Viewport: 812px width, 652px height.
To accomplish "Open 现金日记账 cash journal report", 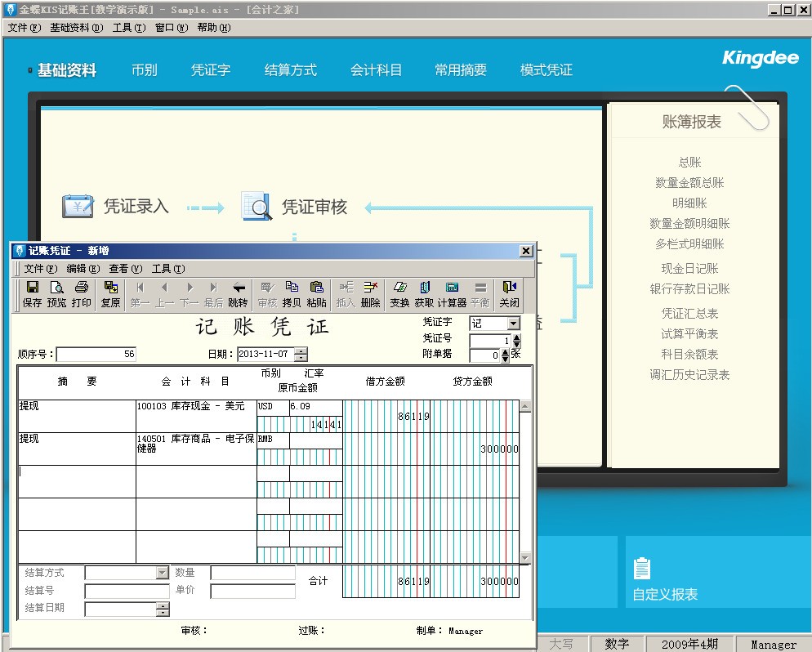I will pyautogui.click(x=689, y=268).
